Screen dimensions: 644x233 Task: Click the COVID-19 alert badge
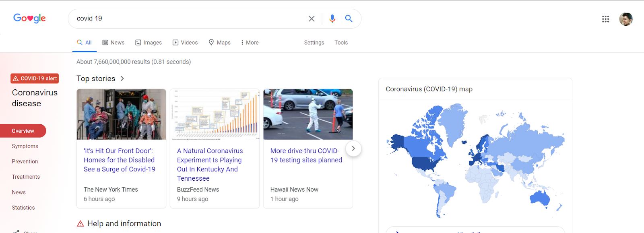coord(35,78)
